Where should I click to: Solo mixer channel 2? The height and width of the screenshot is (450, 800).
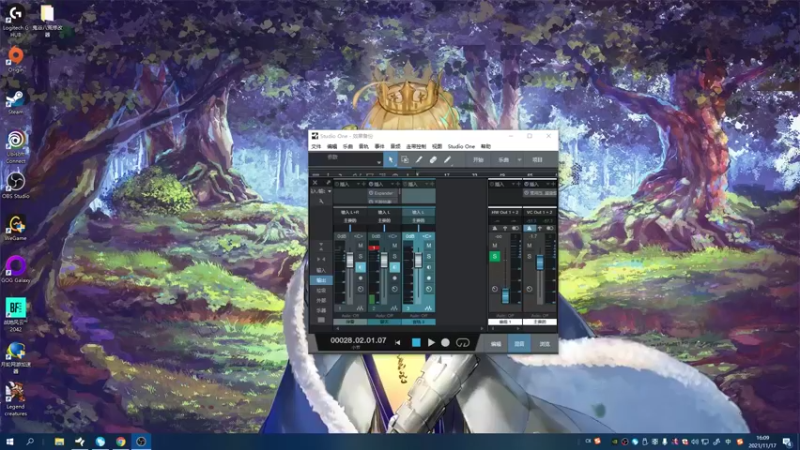coord(394,257)
